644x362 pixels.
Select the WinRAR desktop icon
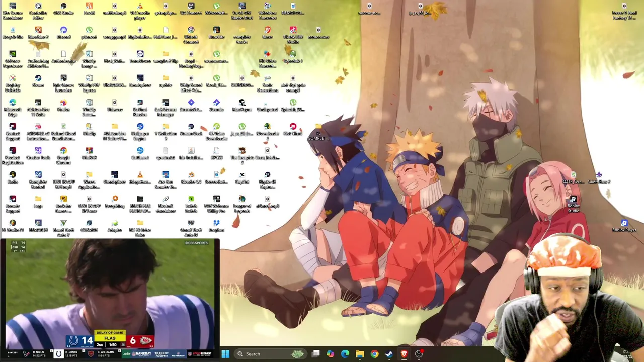point(89,154)
